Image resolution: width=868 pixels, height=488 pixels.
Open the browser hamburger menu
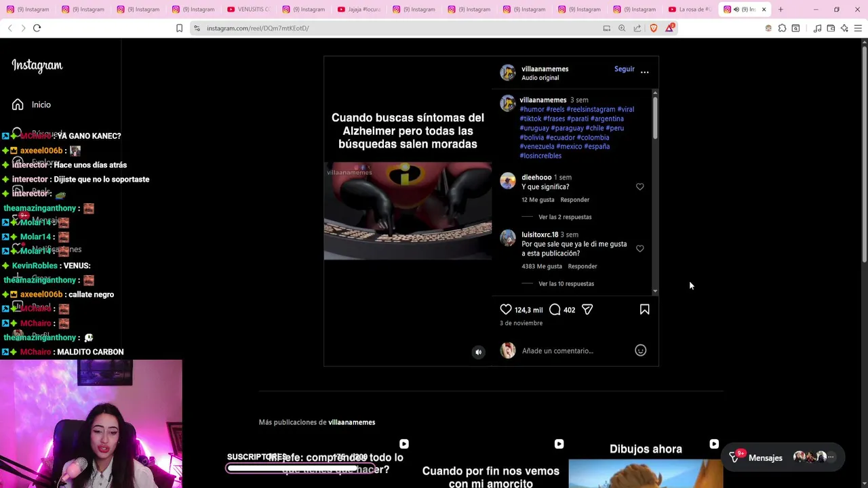click(858, 28)
